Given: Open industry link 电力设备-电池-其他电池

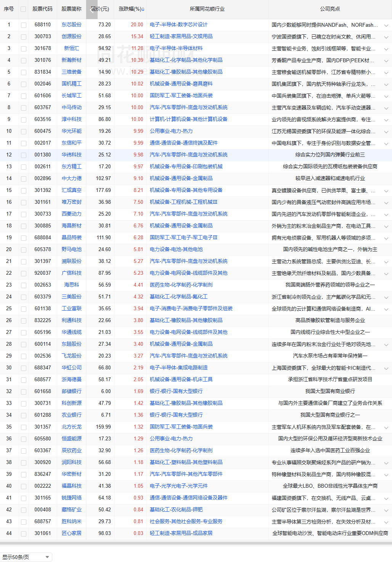Looking at the screenshot, I should (x=176, y=249).
